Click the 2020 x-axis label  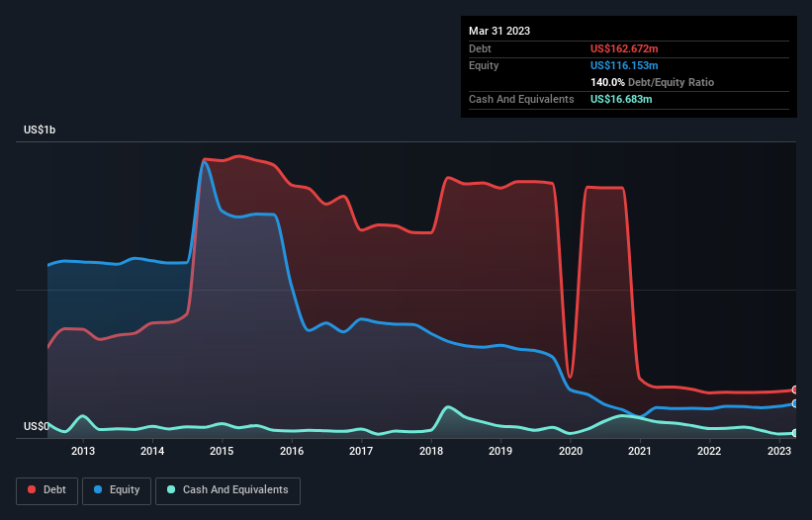(x=570, y=451)
